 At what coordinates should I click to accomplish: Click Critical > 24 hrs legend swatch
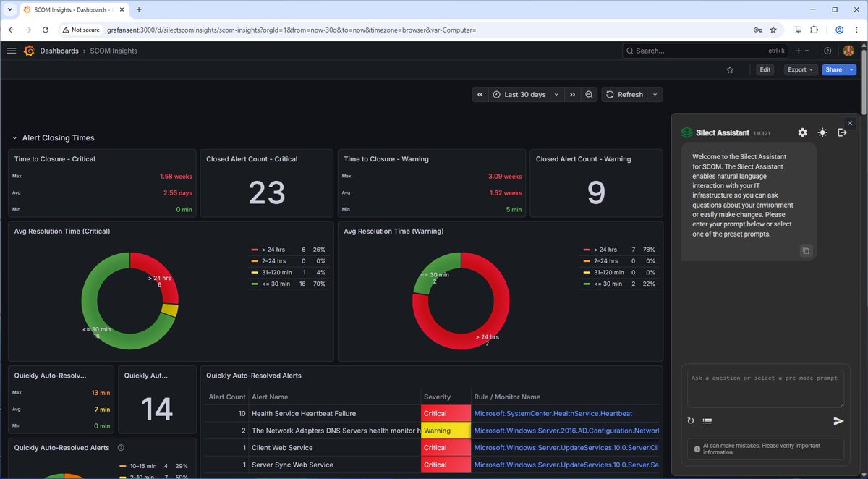coord(255,249)
